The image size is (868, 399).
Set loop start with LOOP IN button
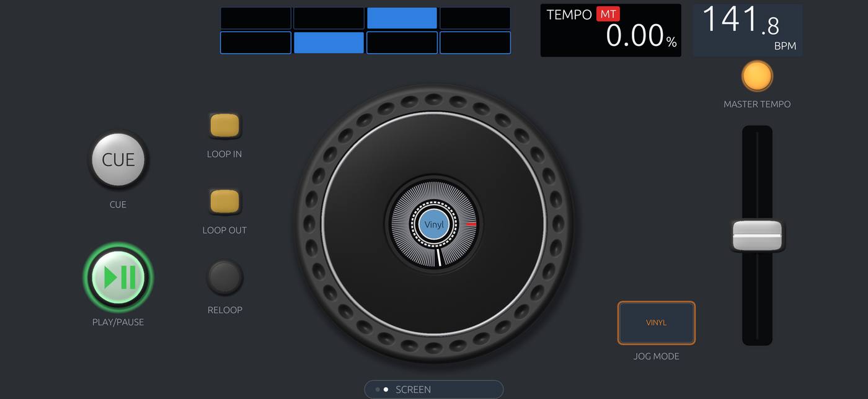(224, 126)
